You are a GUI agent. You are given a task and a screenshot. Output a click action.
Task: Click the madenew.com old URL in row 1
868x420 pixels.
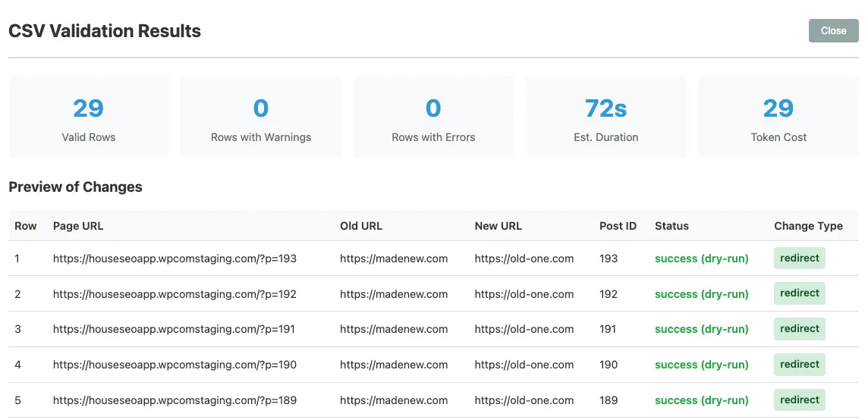pyautogui.click(x=394, y=259)
